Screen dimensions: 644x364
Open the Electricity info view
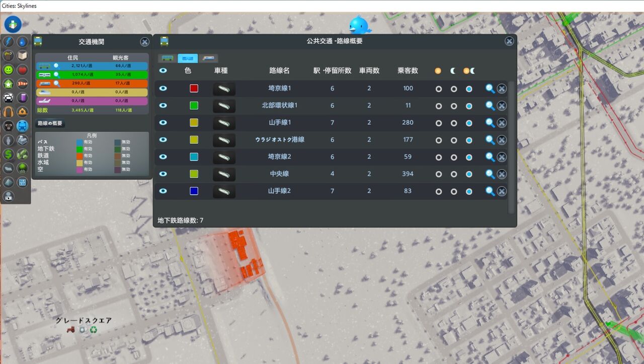tap(9, 42)
